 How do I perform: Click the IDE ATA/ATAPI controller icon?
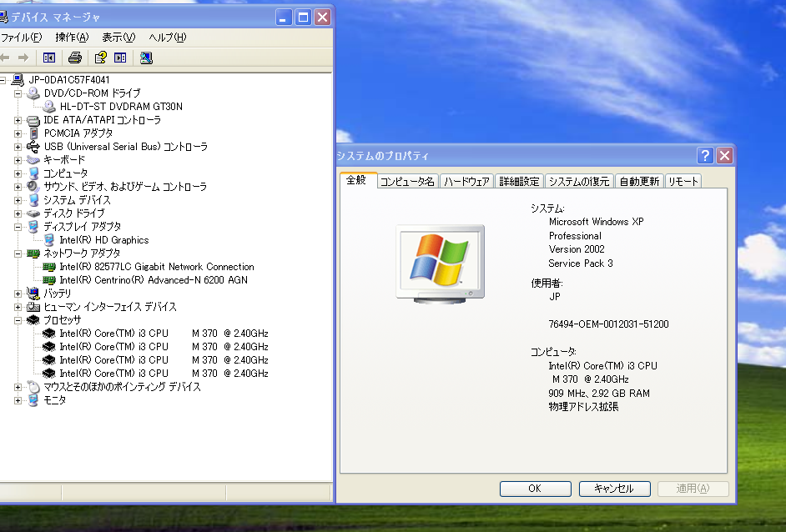pos(33,120)
